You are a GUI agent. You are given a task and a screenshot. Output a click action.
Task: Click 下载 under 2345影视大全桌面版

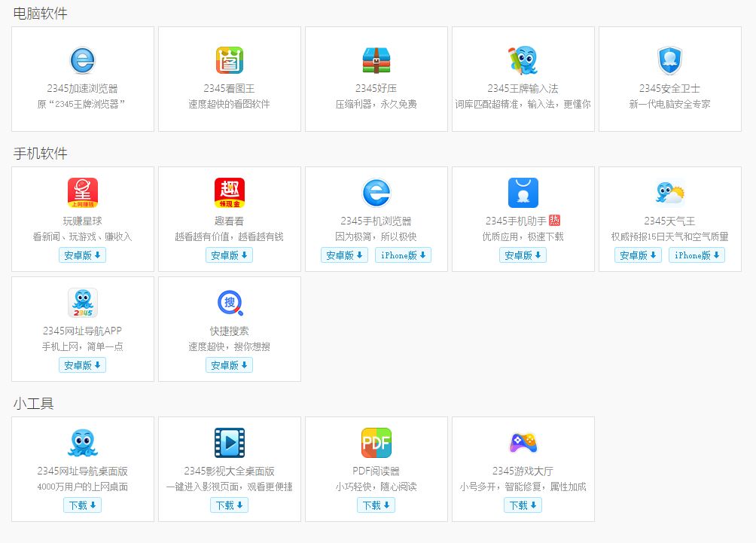coord(230,505)
